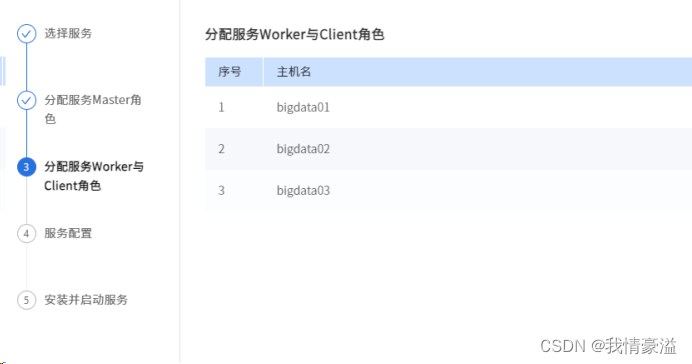
Task: Click the checkmark icon beside 分配服务Master角色
Action: 26,100
